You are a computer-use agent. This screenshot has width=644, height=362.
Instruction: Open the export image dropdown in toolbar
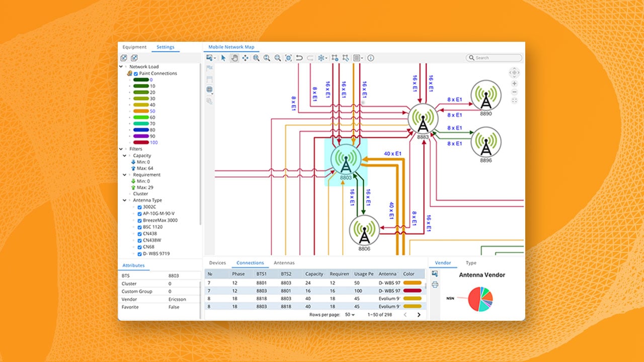click(210, 58)
